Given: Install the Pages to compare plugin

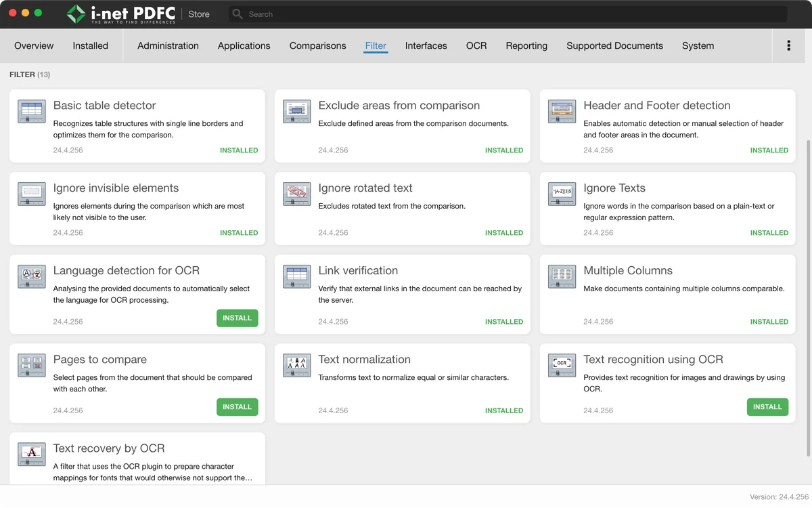Looking at the screenshot, I should [x=237, y=406].
